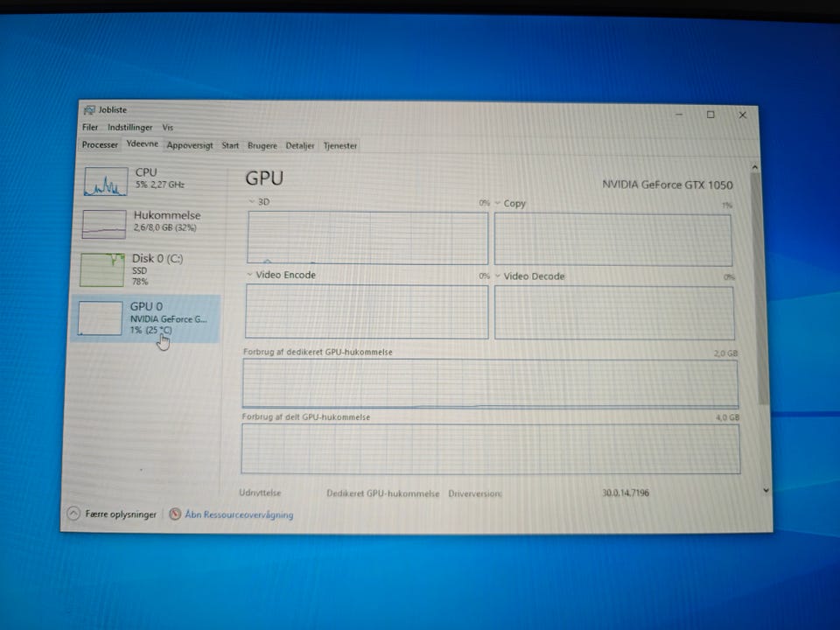Click the Færre oplysninger collapse arrow icon
The width and height of the screenshot is (840, 630).
[x=73, y=514]
